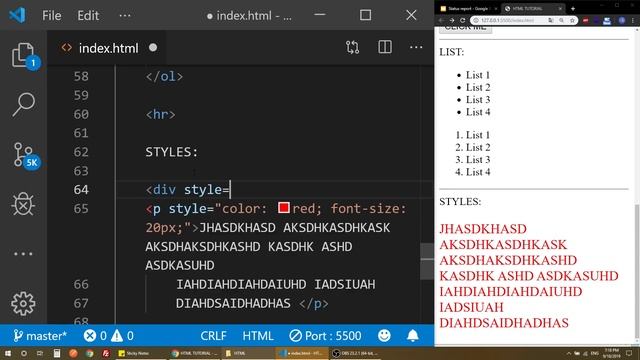Image resolution: width=640 pixels, height=360 pixels.
Task: Click the bulleted List 3 item in the page
Action: pyautogui.click(x=478, y=100)
